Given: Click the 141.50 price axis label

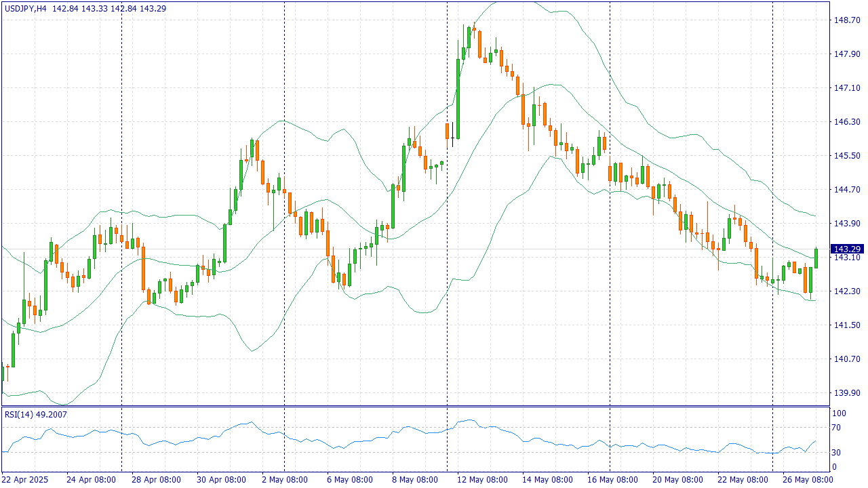Looking at the screenshot, I should click(846, 325).
